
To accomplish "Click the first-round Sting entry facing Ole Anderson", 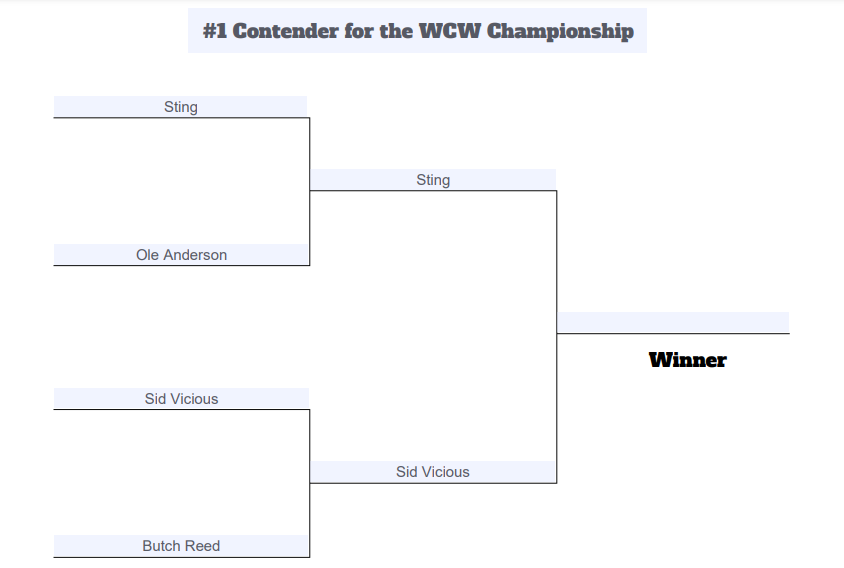I will tap(180, 107).
